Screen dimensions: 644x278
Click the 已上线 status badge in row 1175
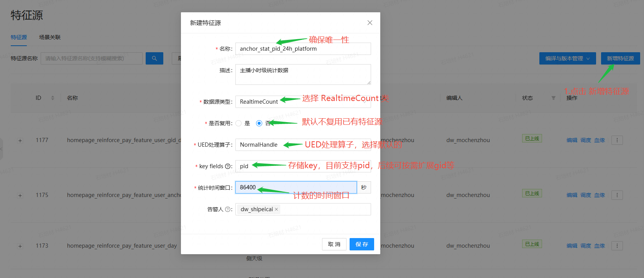pyautogui.click(x=532, y=194)
